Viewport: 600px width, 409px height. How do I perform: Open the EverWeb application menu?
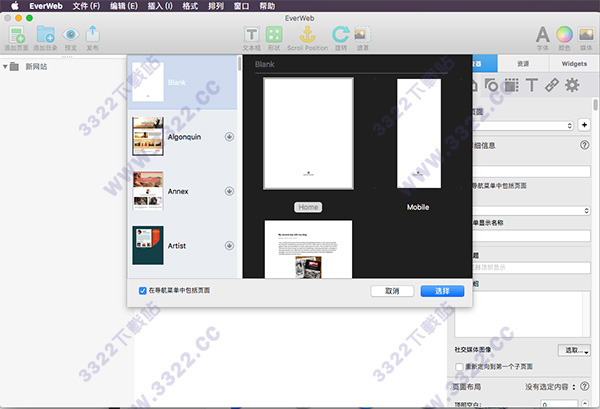(x=46, y=6)
